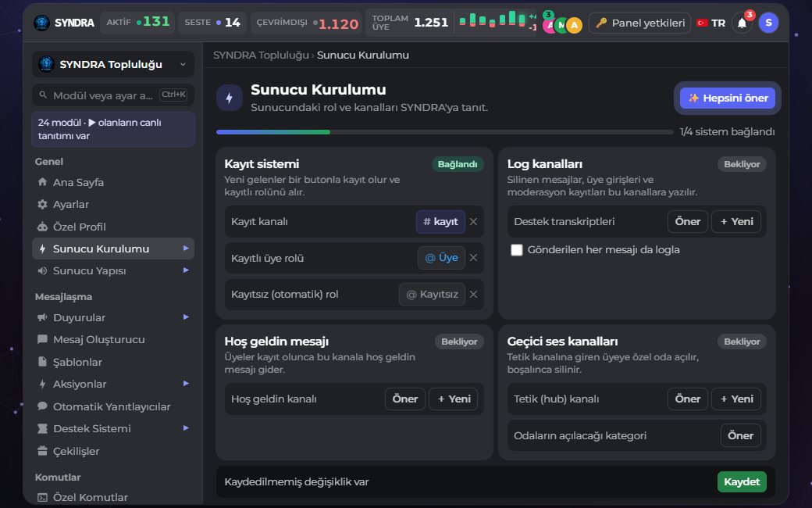Click the document icon beside Şablonlar
812x508 pixels.
coord(42,362)
